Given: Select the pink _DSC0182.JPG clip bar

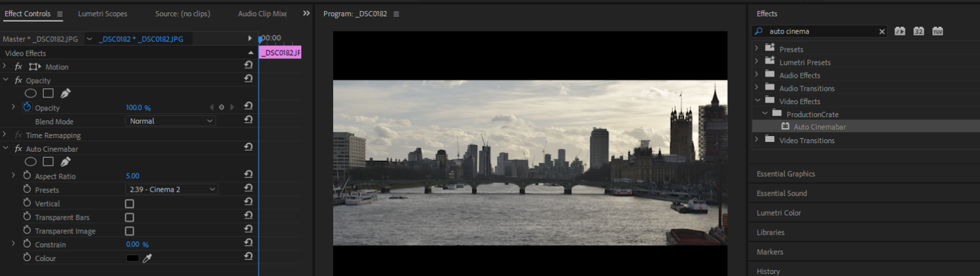Looking at the screenshot, I should pyautogui.click(x=280, y=52).
